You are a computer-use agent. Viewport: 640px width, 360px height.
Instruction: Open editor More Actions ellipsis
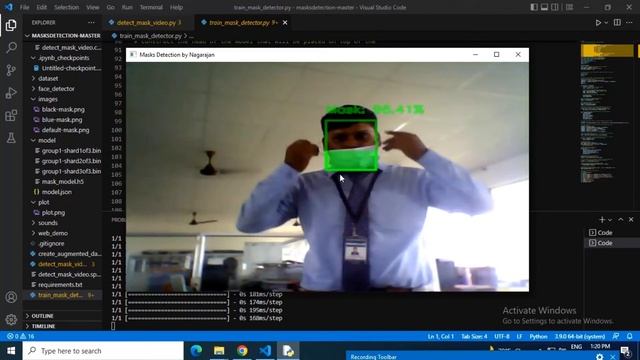[629, 23]
